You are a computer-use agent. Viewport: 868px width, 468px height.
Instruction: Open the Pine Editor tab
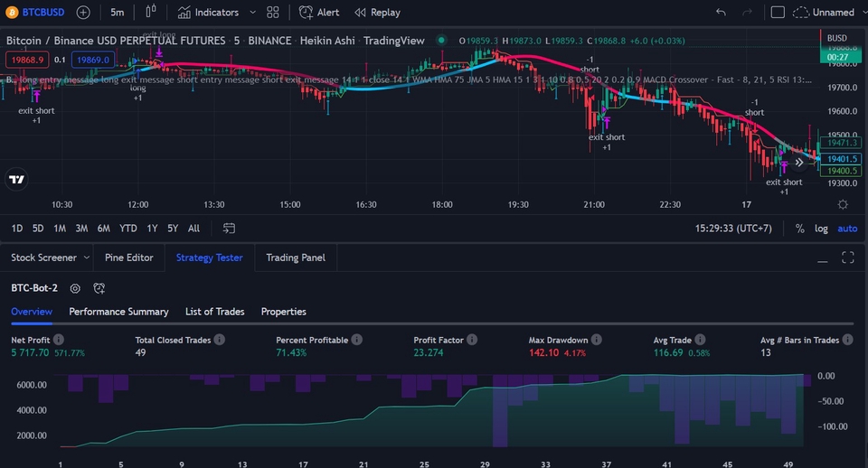point(129,257)
